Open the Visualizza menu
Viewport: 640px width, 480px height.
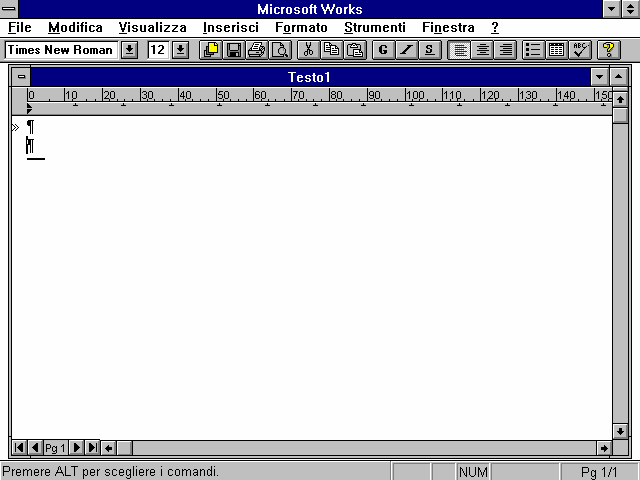click(x=153, y=28)
